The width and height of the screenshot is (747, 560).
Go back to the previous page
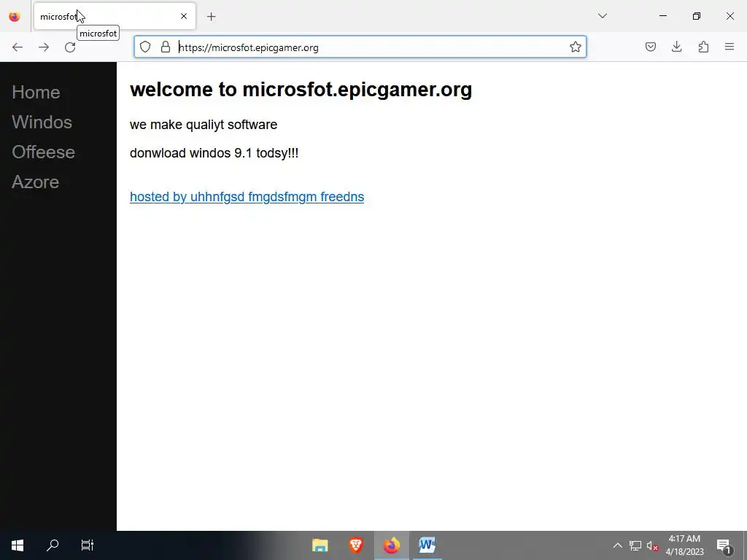[x=18, y=47]
